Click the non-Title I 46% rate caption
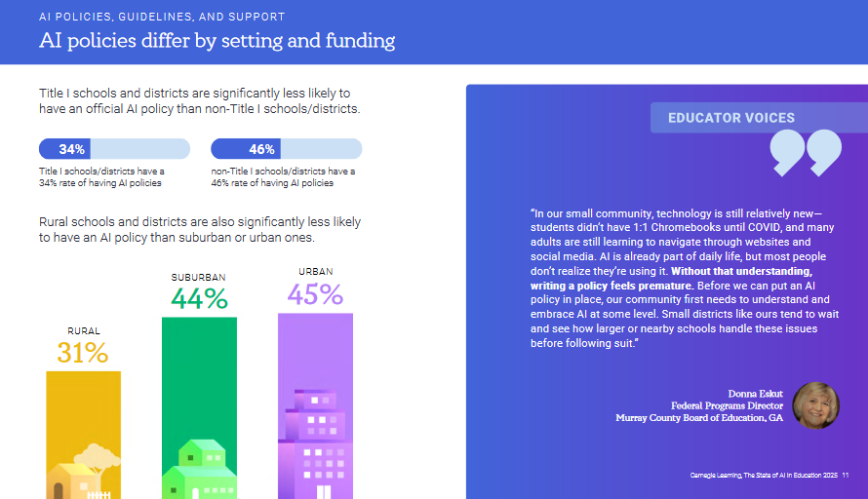The image size is (868, 499). [283, 176]
